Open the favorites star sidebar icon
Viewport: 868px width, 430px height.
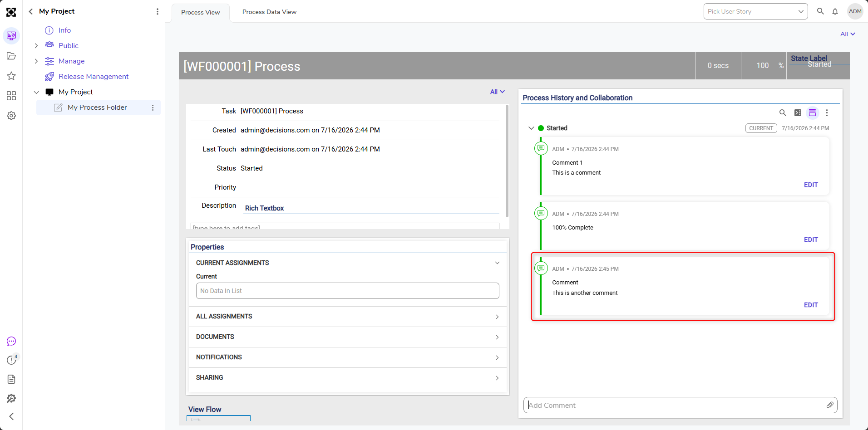11,76
